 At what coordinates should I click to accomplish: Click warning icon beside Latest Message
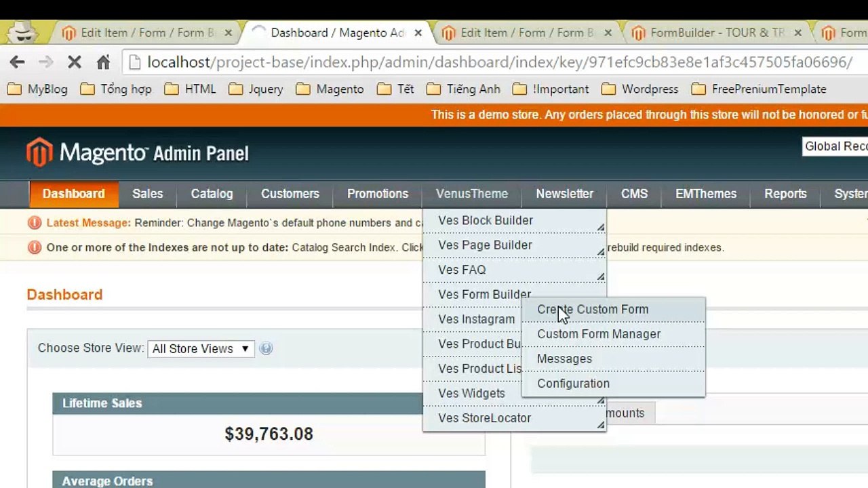(x=35, y=222)
